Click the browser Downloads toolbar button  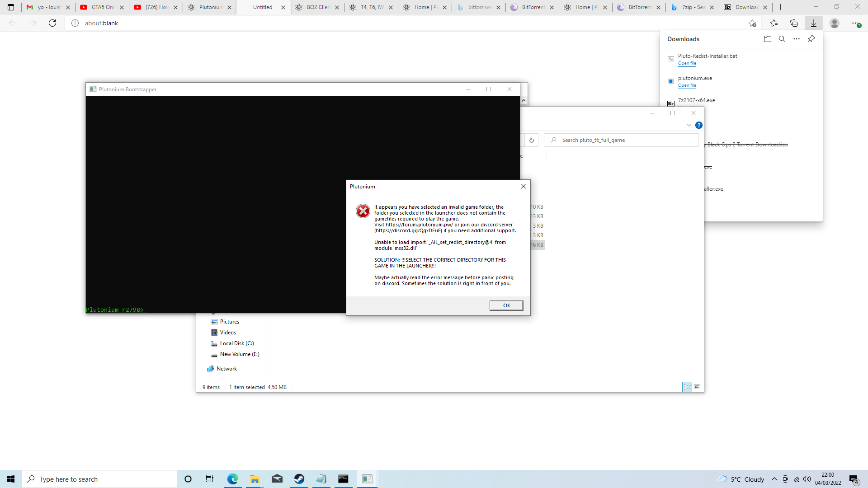(814, 23)
